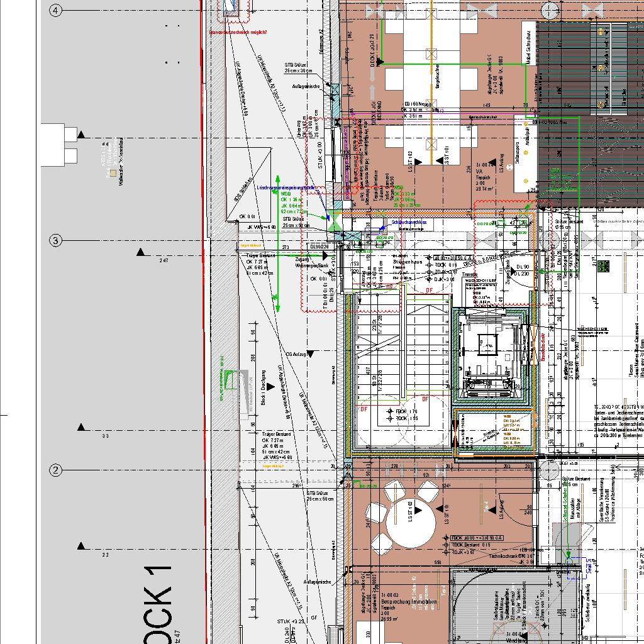Select the 'Block 1 Durchgang' vertical text
Image resolution: width=644 pixels, height=644 pixels.
click(263, 387)
